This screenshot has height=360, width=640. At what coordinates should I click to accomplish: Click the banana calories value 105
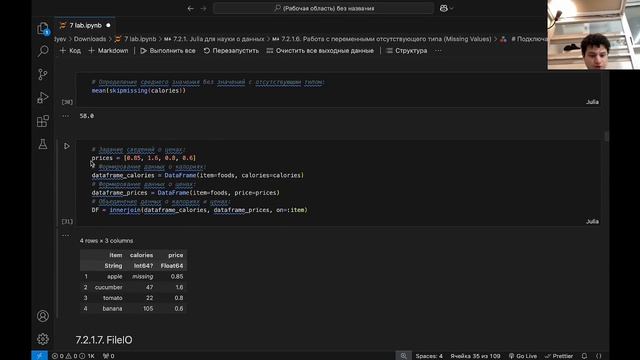(148, 309)
